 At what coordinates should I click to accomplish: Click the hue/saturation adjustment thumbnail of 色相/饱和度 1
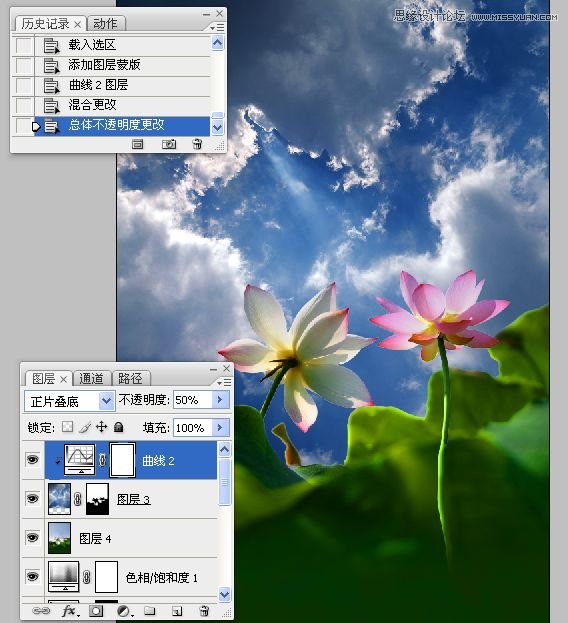pyautogui.click(x=64, y=577)
